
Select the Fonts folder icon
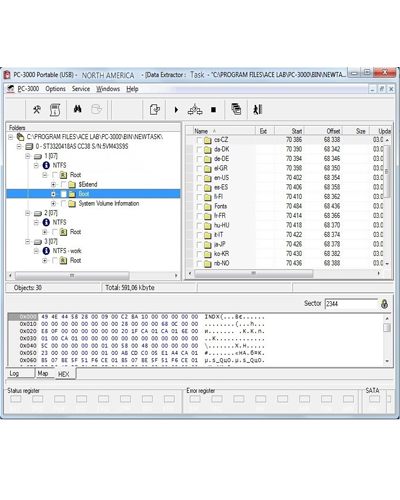(x=208, y=207)
